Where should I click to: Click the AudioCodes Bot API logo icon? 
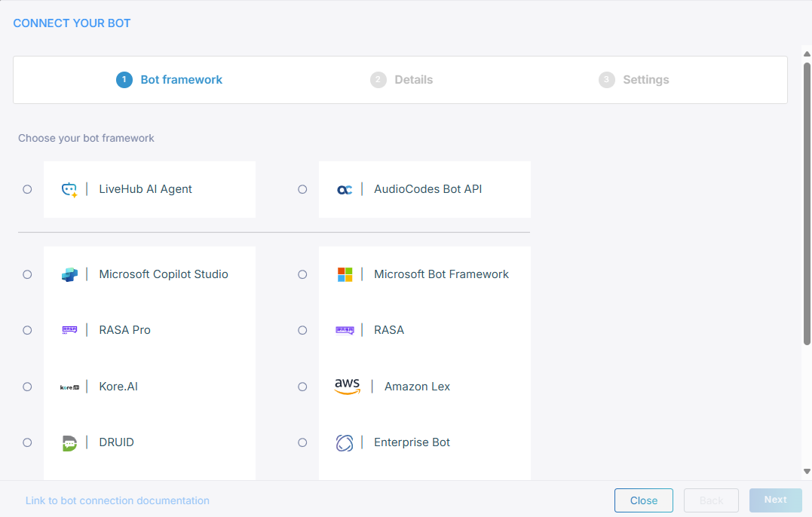tap(345, 190)
